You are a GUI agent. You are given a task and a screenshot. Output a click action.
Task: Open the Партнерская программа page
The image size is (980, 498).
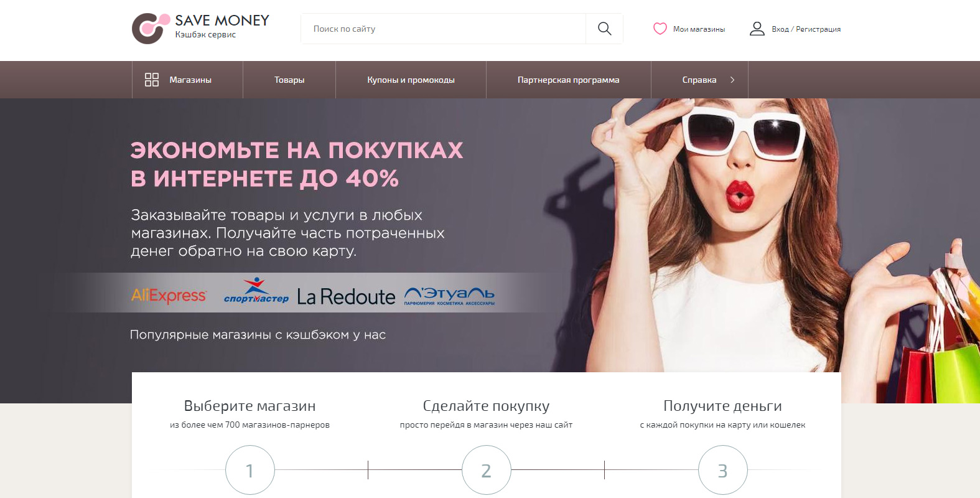(568, 80)
